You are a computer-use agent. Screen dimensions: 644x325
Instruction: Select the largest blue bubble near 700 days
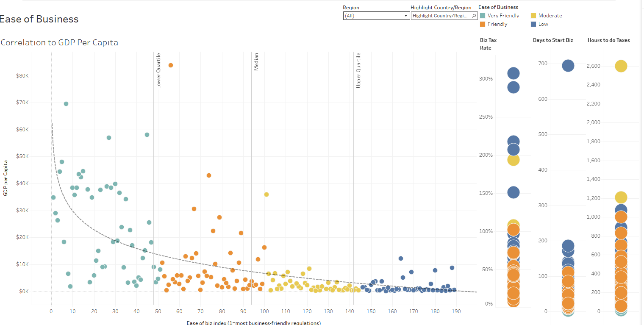coord(568,66)
